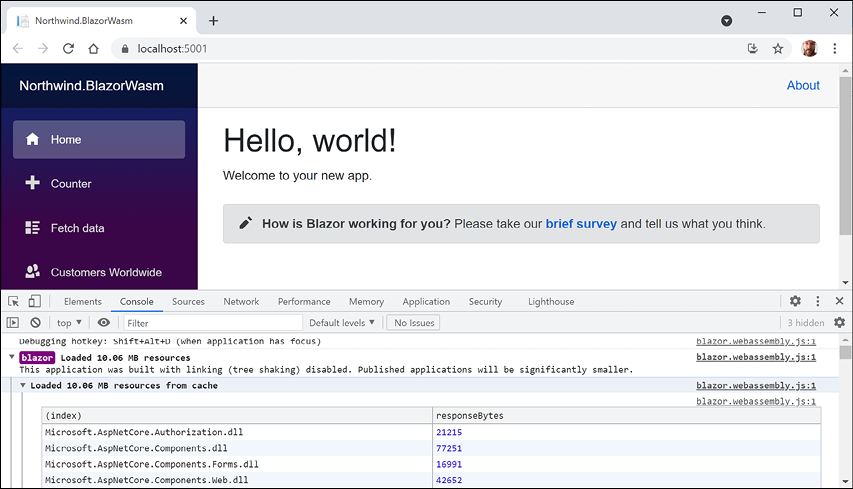Click the About link
The height and width of the screenshot is (489, 853).
[x=803, y=86]
